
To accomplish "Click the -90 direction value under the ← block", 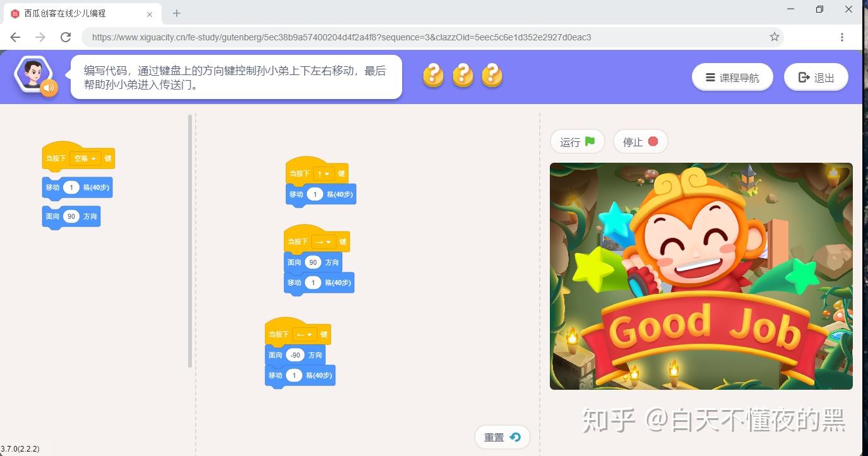I will click(295, 355).
